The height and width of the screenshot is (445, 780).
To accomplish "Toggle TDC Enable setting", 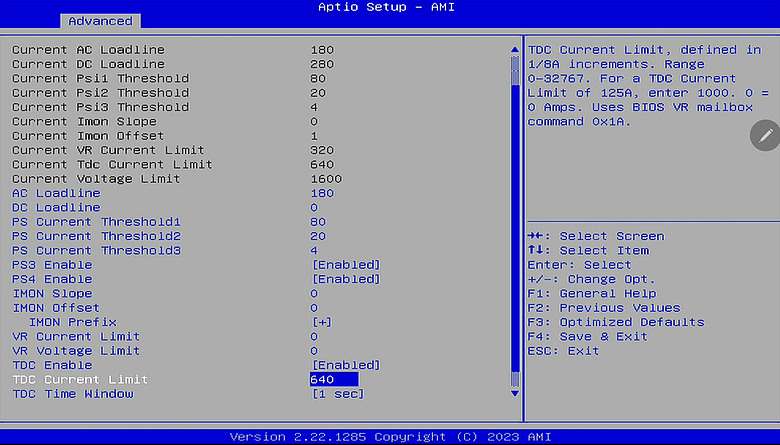I will click(346, 365).
